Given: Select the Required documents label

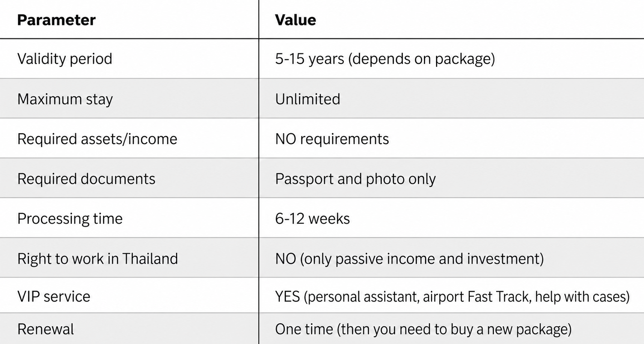Looking at the screenshot, I should tap(86, 179).
